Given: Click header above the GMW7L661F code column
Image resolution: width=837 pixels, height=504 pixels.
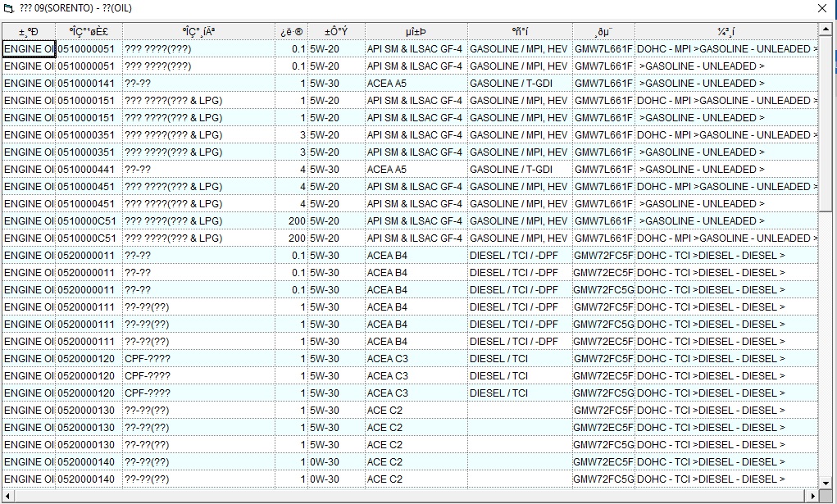Looking at the screenshot, I should [x=603, y=32].
